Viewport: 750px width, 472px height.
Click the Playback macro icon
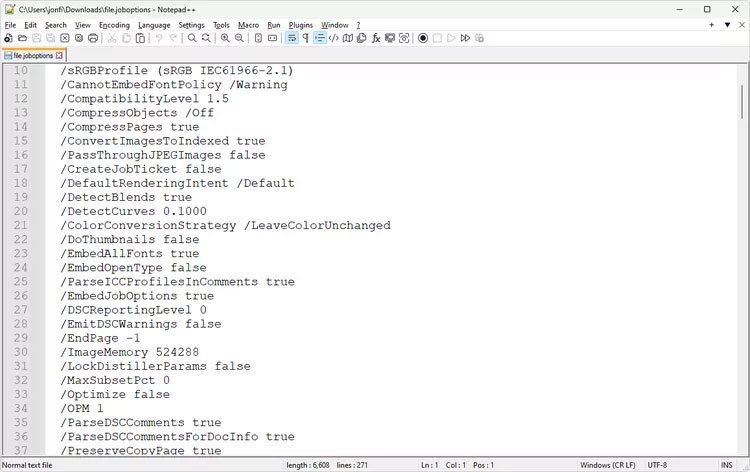pyautogui.click(x=451, y=38)
